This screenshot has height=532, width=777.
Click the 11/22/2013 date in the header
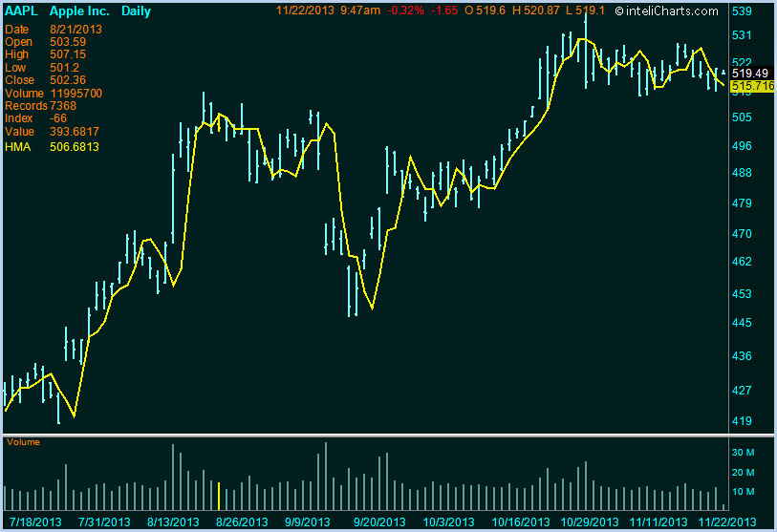point(305,11)
